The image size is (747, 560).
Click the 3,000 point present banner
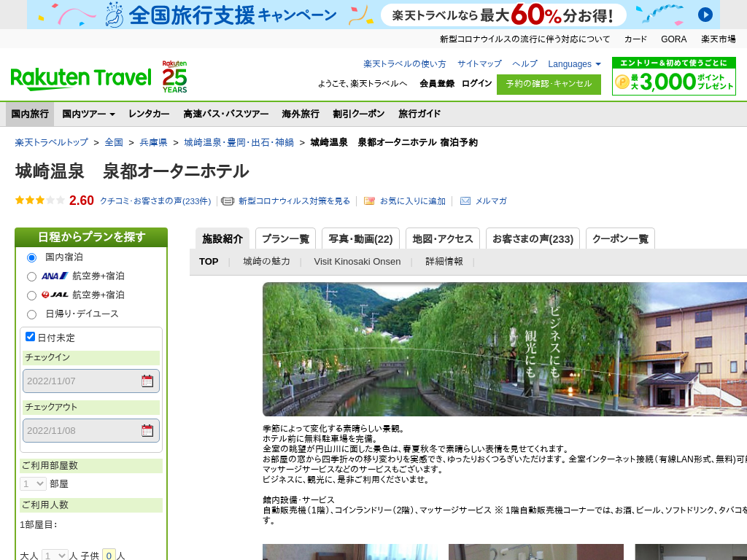click(673, 76)
